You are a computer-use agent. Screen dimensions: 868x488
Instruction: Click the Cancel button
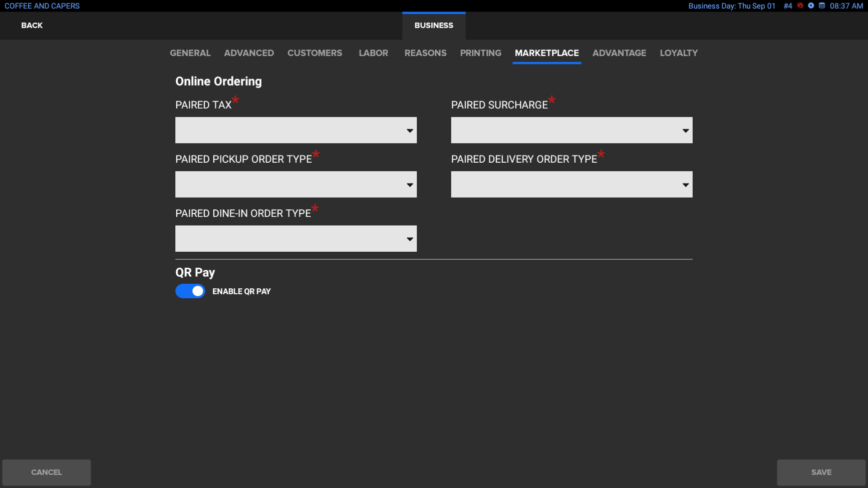tap(47, 472)
